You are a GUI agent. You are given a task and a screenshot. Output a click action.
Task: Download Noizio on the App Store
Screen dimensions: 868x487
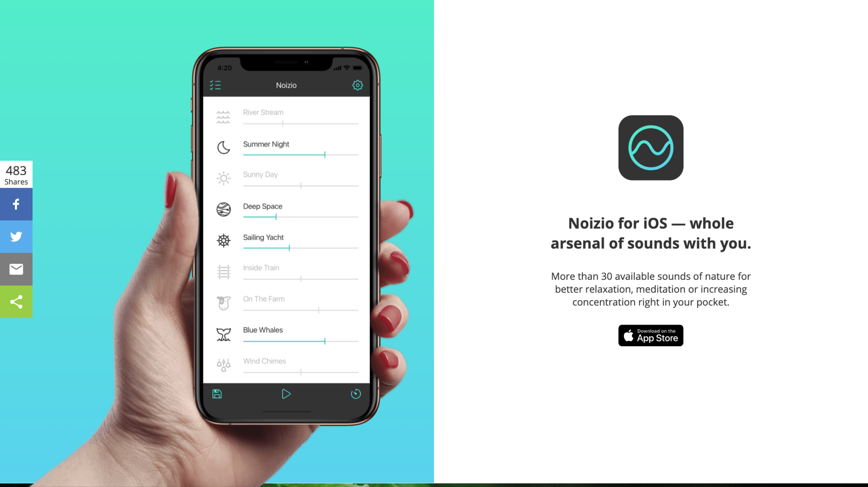651,335
